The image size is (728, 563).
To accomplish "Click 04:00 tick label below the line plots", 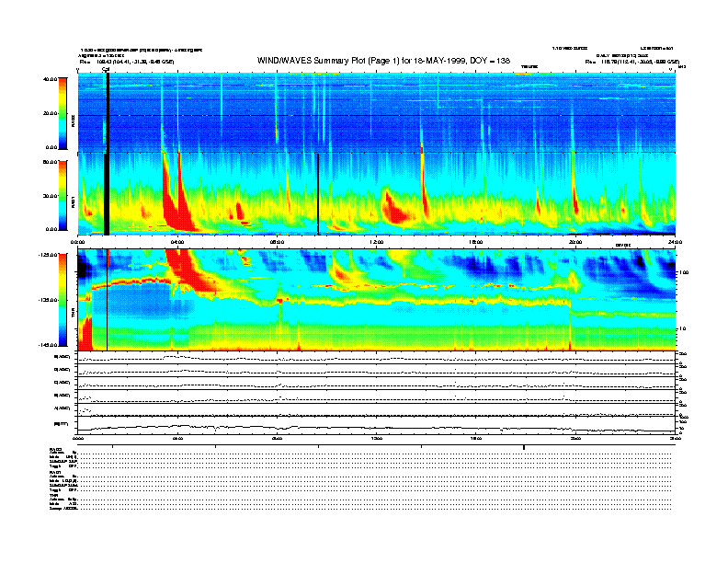I will (x=177, y=438).
